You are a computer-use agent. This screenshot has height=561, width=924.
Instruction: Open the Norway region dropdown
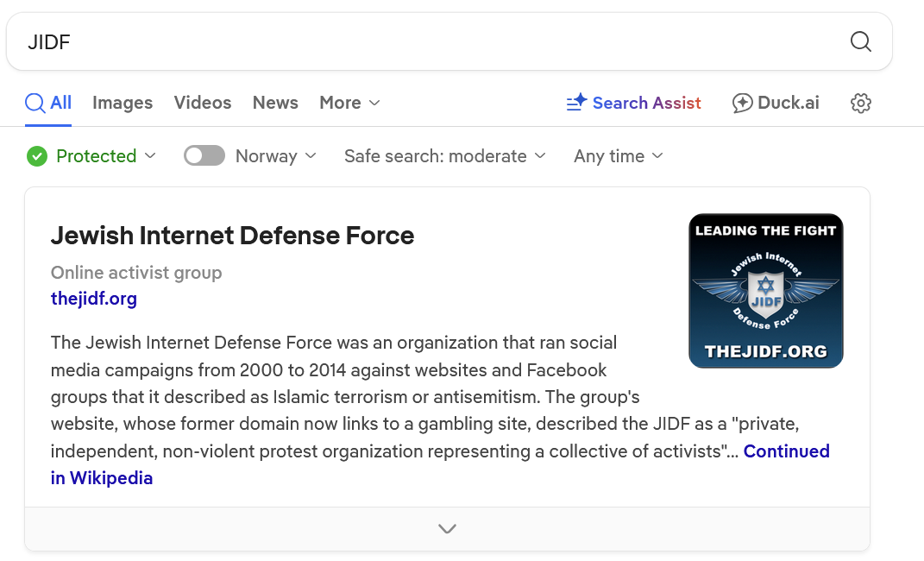click(276, 156)
